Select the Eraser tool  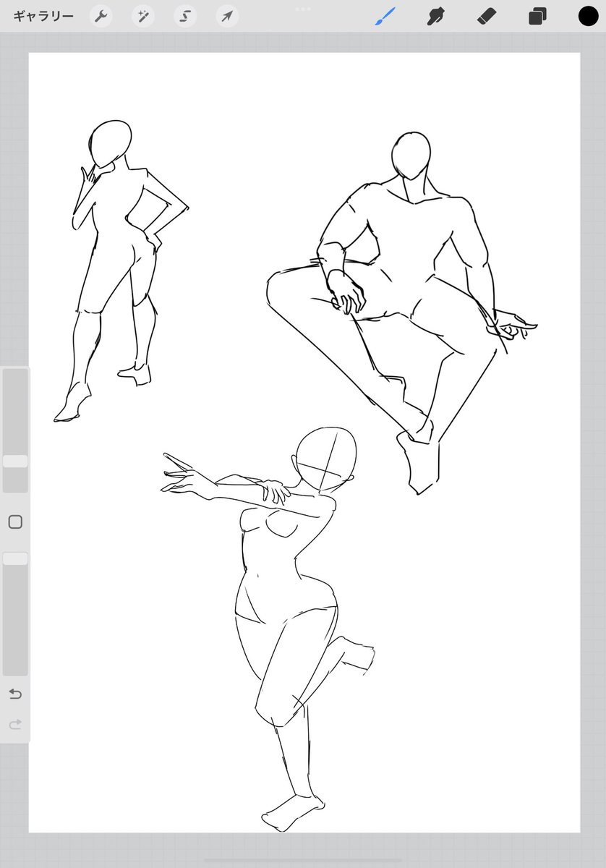(487, 16)
